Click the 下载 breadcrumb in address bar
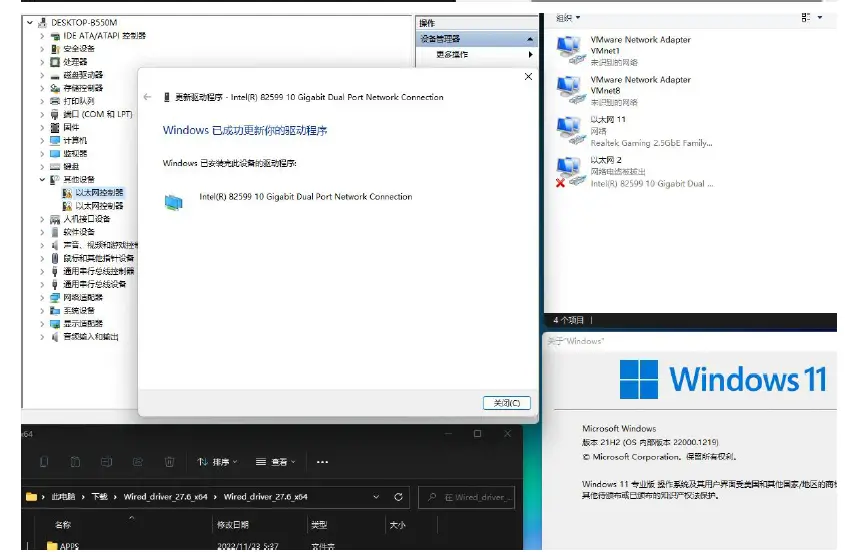 (100, 497)
